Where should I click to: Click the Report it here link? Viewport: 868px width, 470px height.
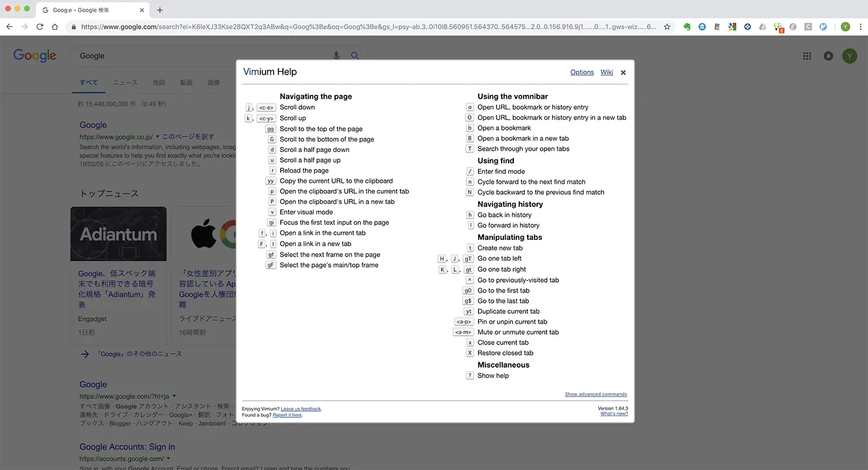(287, 415)
